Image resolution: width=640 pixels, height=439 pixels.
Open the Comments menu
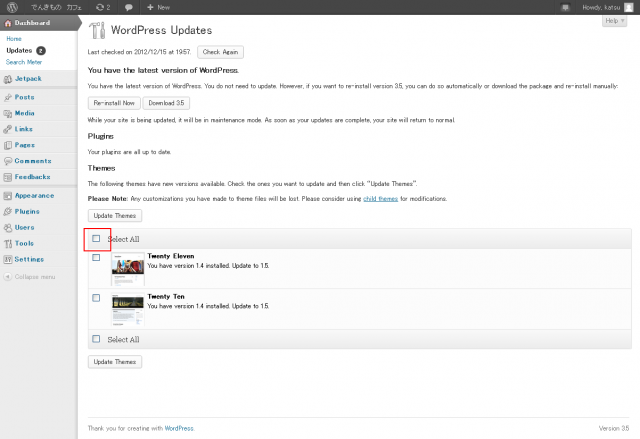(33, 161)
